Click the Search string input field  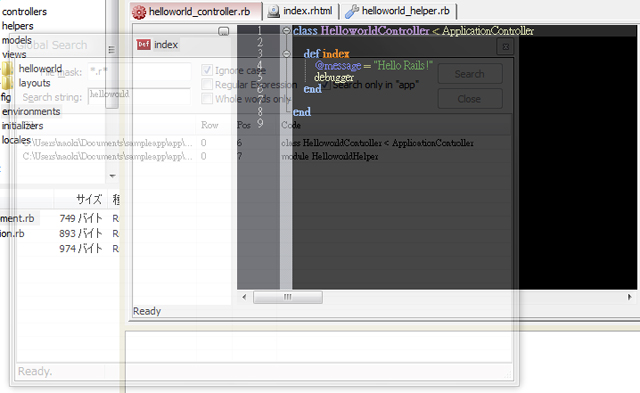[139, 96]
